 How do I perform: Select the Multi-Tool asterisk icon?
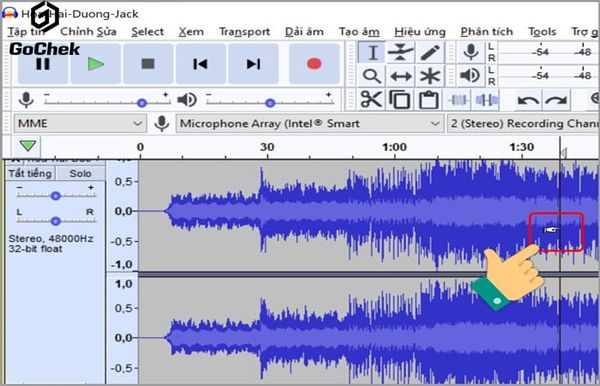coord(429,76)
